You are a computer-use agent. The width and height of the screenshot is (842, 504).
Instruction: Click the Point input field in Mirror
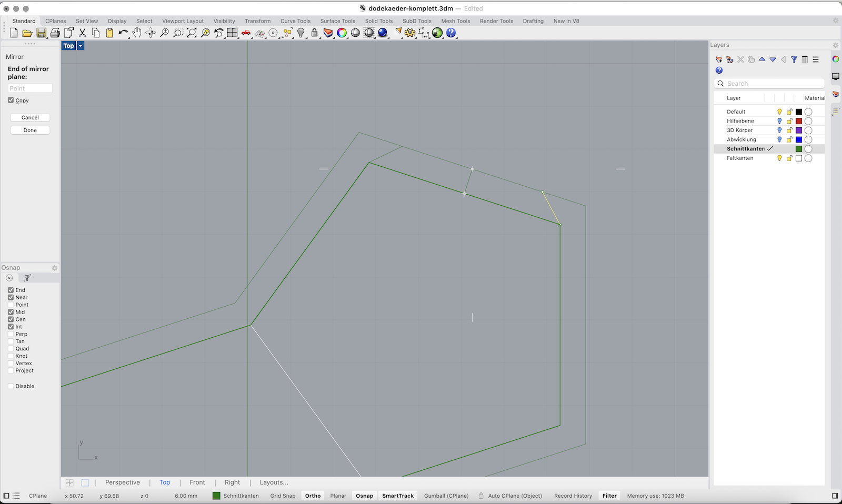click(30, 88)
